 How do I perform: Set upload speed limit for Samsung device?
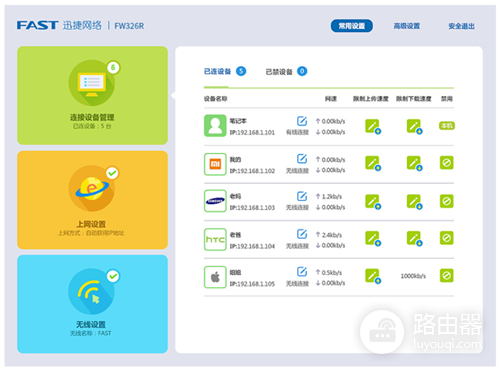point(373,202)
